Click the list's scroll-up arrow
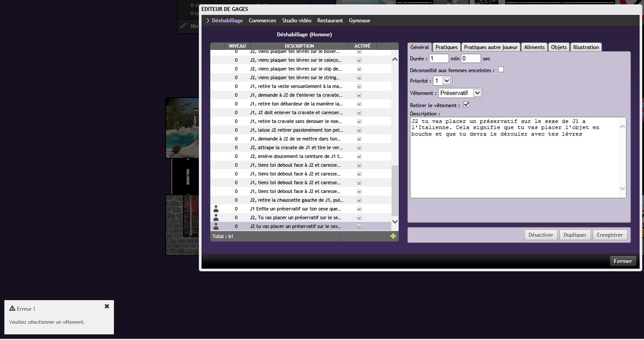The height and width of the screenshot is (340, 644). tap(395, 60)
